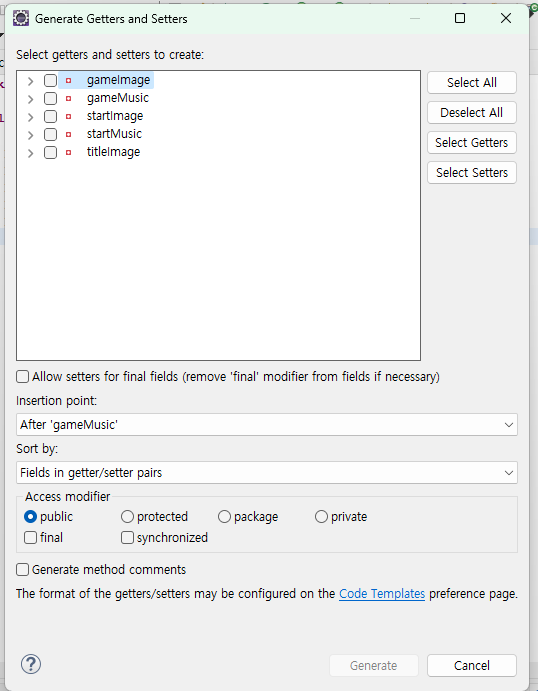Viewport: 538px width, 691px height.
Task: Expand the startMusic tree node
Action: click(x=30, y=135)
